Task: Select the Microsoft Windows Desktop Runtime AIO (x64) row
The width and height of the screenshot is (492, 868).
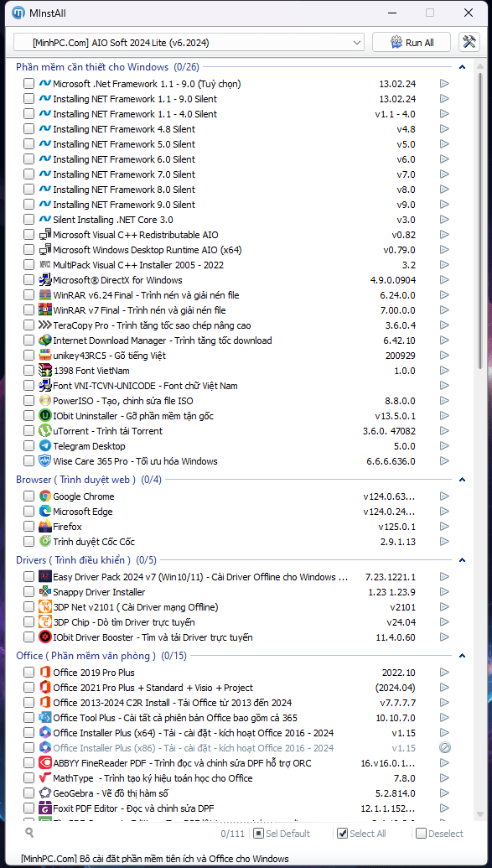Action: [x=239, y=250]
